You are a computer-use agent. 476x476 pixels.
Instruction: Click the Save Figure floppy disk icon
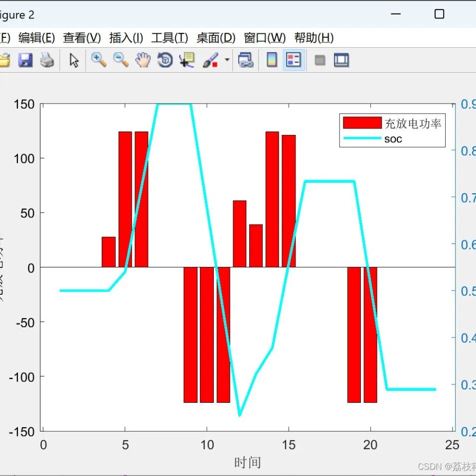25,60
